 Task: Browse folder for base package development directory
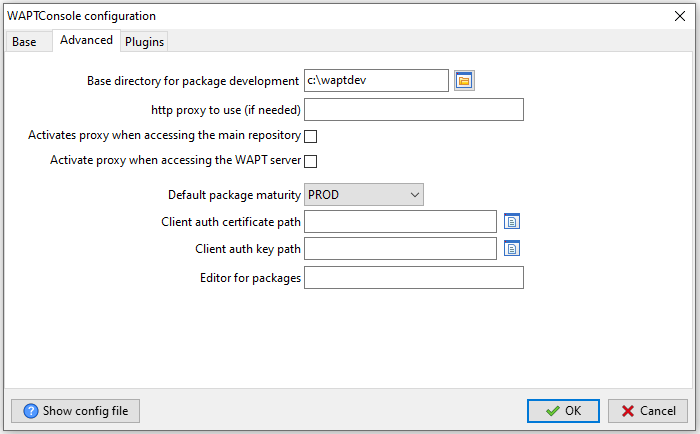tap(464, 81)
